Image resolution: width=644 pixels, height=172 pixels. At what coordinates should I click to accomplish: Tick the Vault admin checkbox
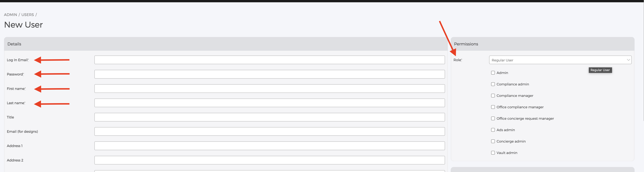[493, 153]
